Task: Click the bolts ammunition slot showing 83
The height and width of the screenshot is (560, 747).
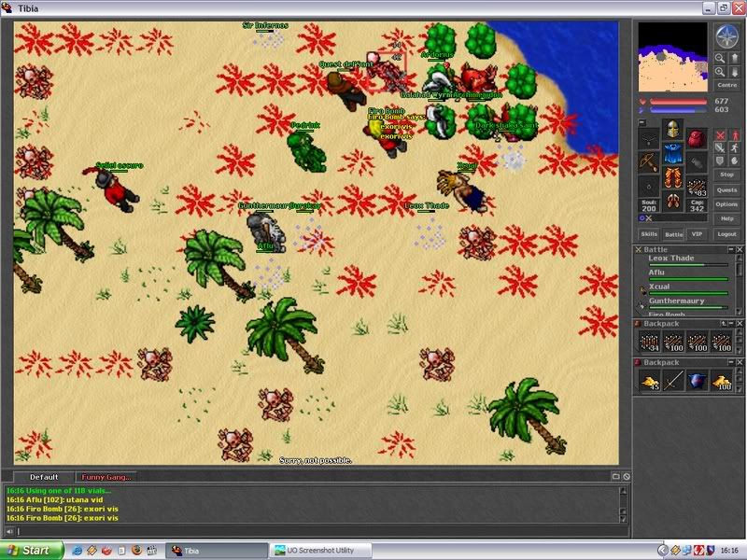Action: pos(697,186)
